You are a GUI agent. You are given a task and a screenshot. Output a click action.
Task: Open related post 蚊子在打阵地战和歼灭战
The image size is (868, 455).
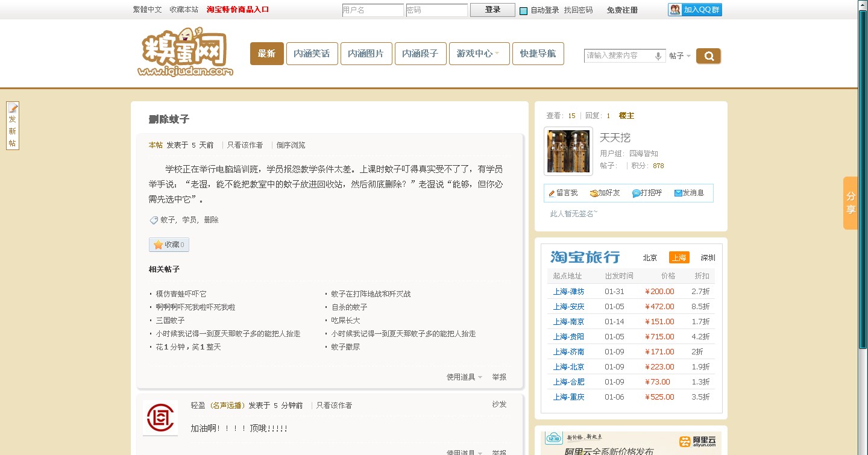(371, 294)
